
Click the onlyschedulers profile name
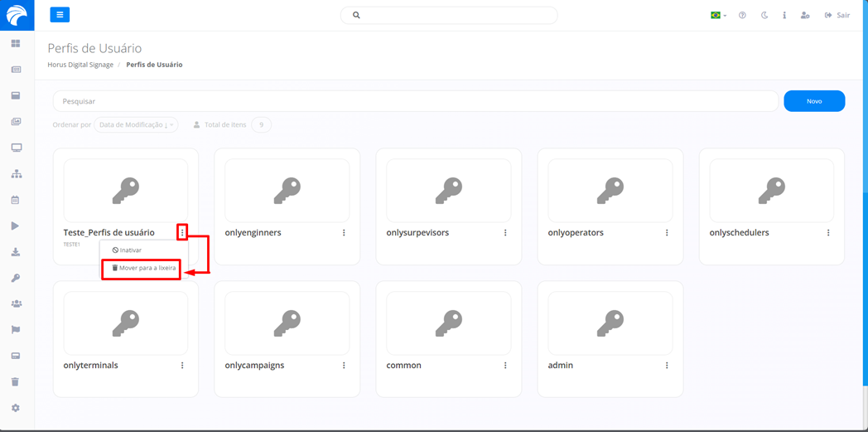[739, 233]
